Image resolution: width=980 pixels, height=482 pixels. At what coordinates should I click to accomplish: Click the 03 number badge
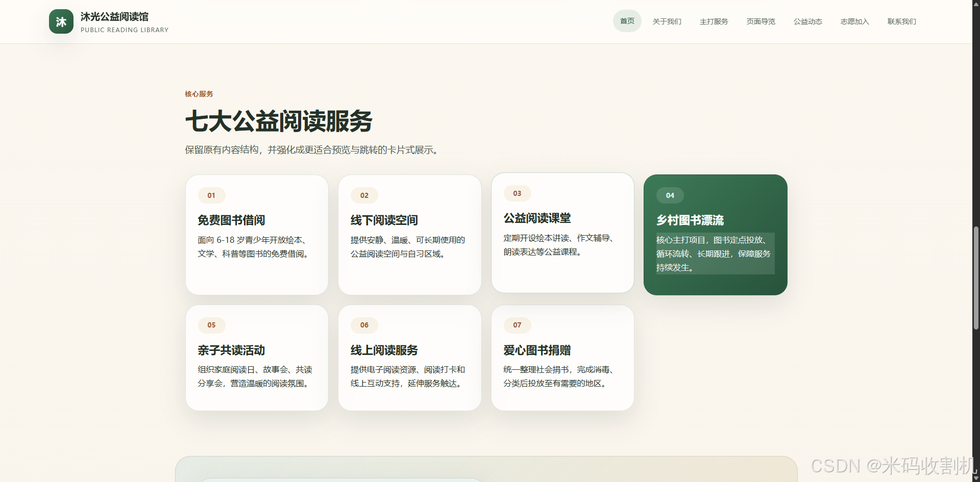click(x=517, y=193)
